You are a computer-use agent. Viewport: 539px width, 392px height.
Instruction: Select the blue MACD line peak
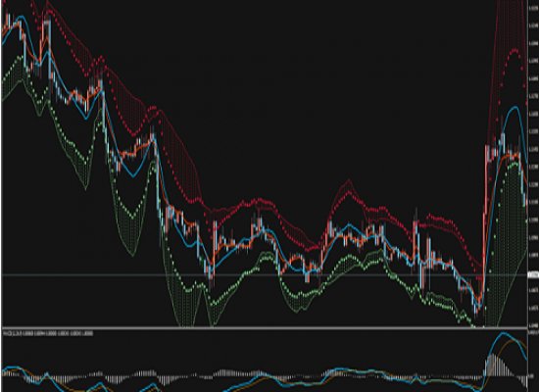(504, 333)
